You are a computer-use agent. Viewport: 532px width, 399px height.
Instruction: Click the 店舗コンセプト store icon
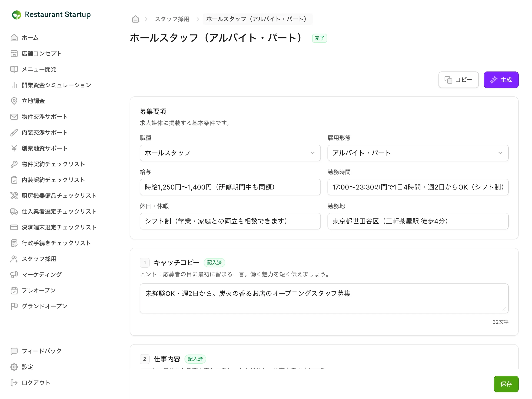tap(14, 54)
